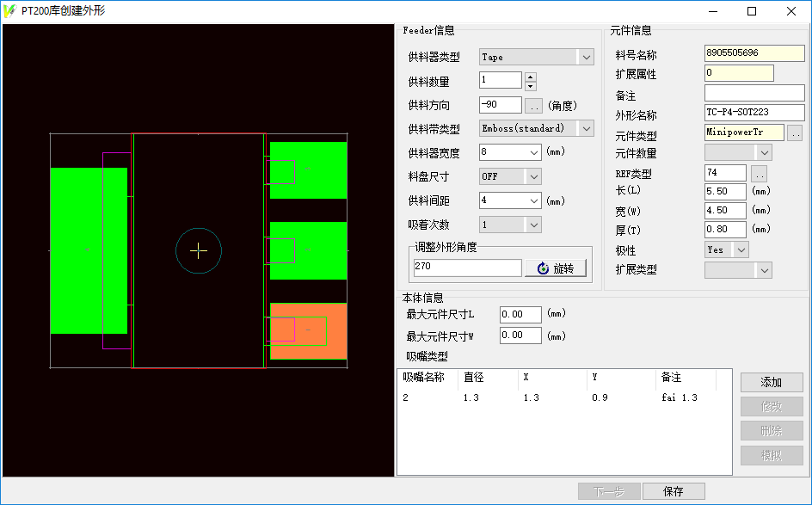Click the Y column header
Image resolution: width=812 pixels, height=505 pixels.
(x=621, y=378)
